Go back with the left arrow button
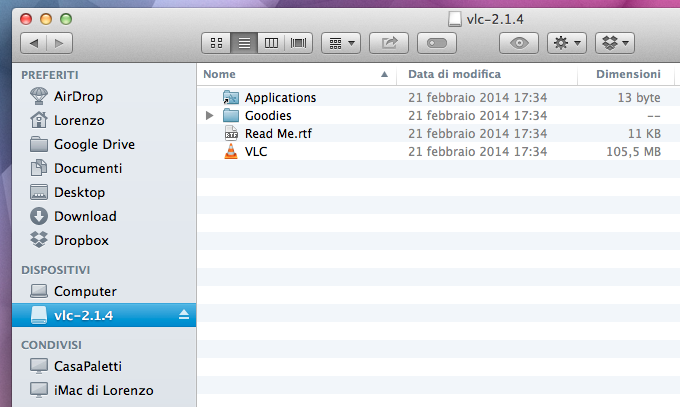680x407 pixels. 33,43
